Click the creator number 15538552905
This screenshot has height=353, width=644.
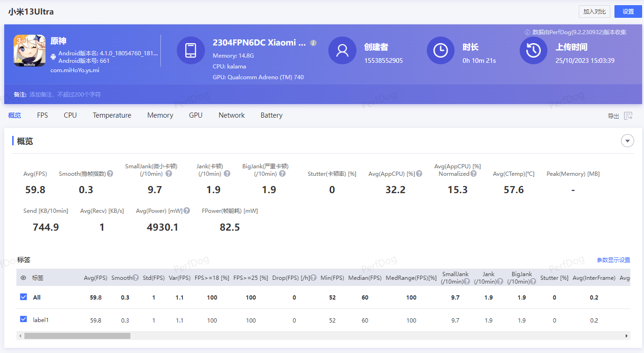click(x=383, y=60)
